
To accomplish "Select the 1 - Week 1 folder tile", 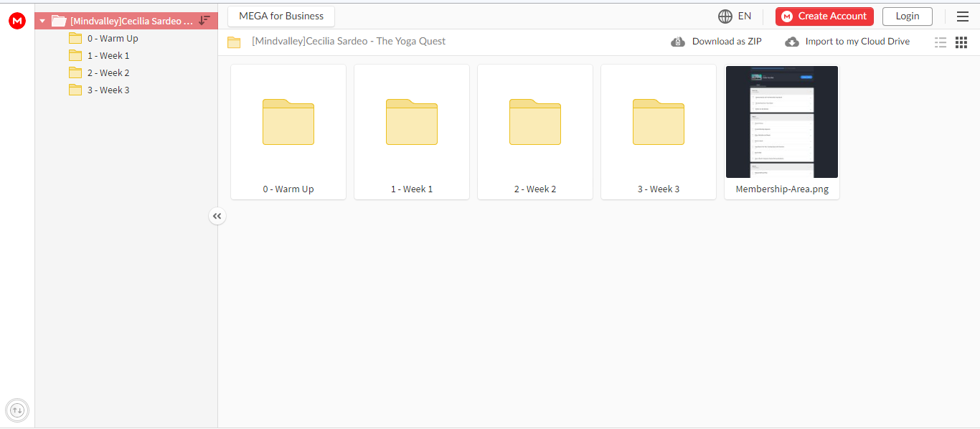I will (412, 132).
